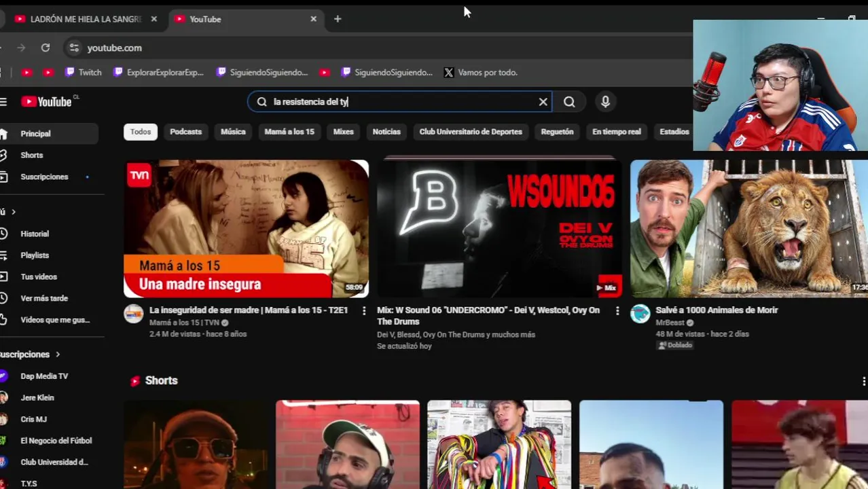Open more options for Shorts shelf

tap(863, 381)
